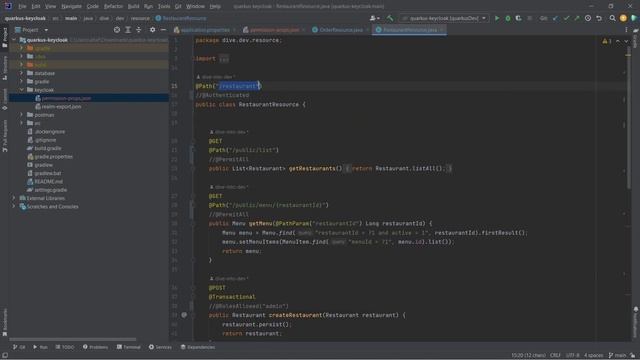640x360 pixels.
Task: Click the Git push arrow icon
Action: 577,18
